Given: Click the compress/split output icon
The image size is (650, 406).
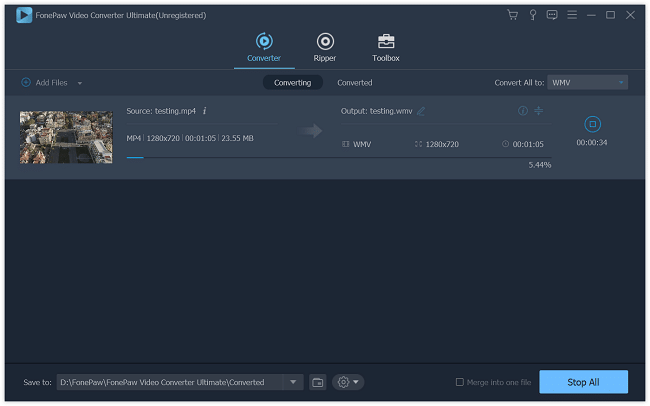Looking at the screenshot, I should click(538, 111).
